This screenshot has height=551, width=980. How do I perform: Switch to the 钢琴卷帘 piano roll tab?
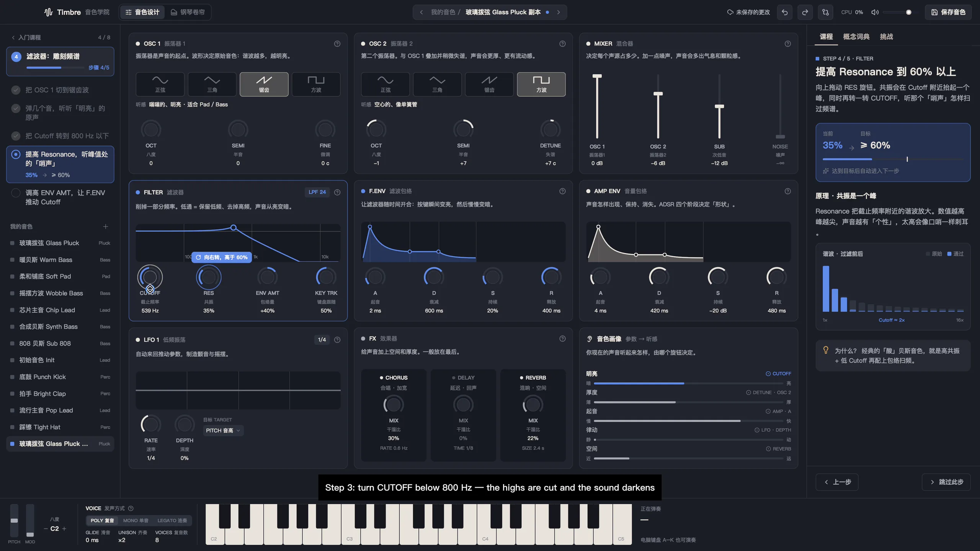188,12
